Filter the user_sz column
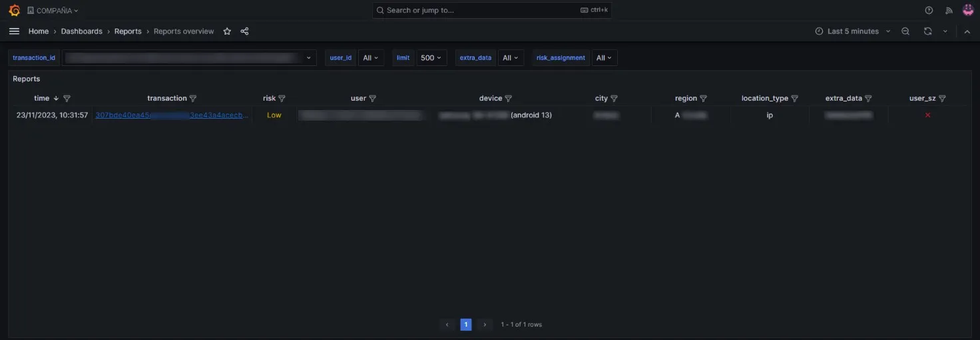The width and height of the screenshot is (980, 340). (942, 99)
